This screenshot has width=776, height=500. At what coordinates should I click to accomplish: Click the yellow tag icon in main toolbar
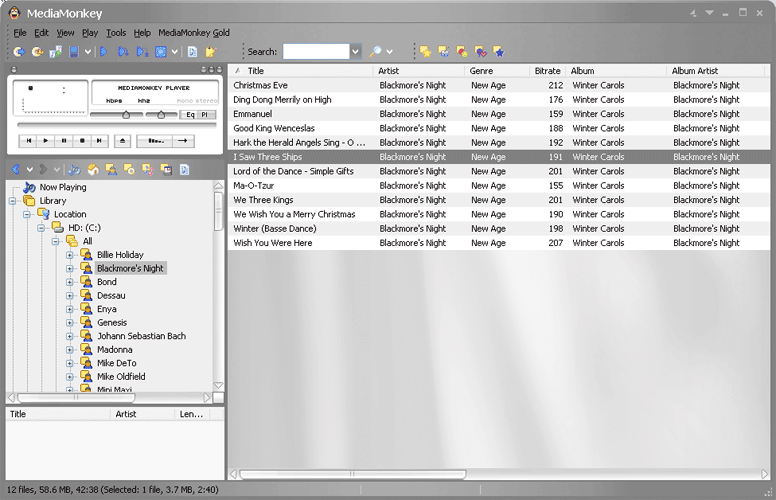click(x=211, y=51)
